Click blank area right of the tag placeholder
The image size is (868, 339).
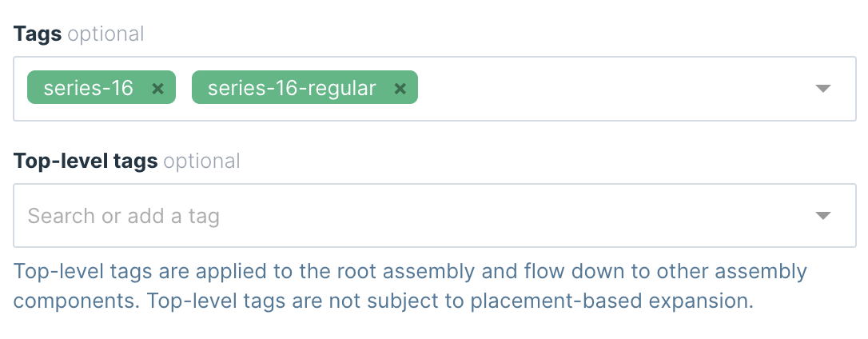point(512,216)
